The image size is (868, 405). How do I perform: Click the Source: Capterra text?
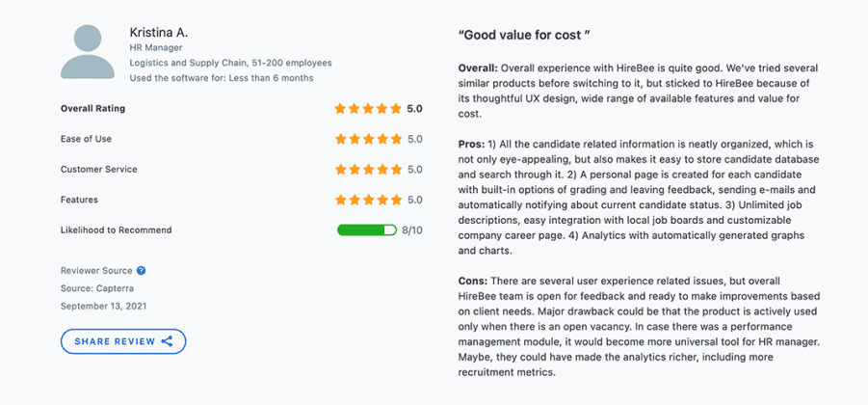pyautogui.click(x=97, y=288)
